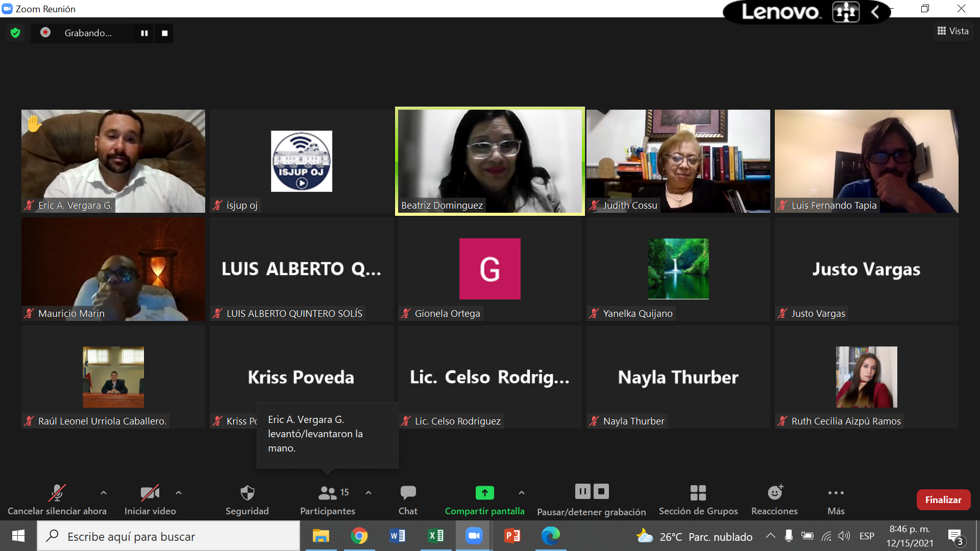Image resolution: width=980 pixels, height=551 pixels.
Task: Open the Chat panel
Action: [408, 500]
